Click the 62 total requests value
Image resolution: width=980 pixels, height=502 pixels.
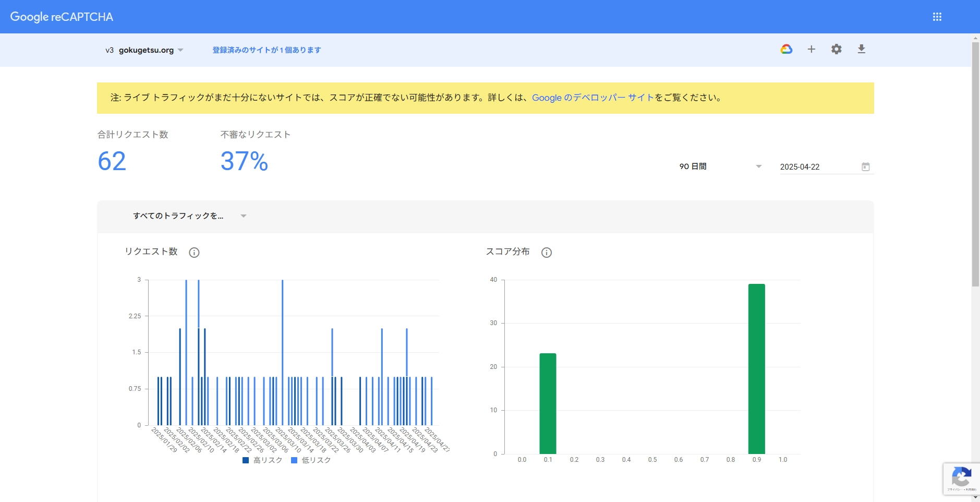[112, 161]
